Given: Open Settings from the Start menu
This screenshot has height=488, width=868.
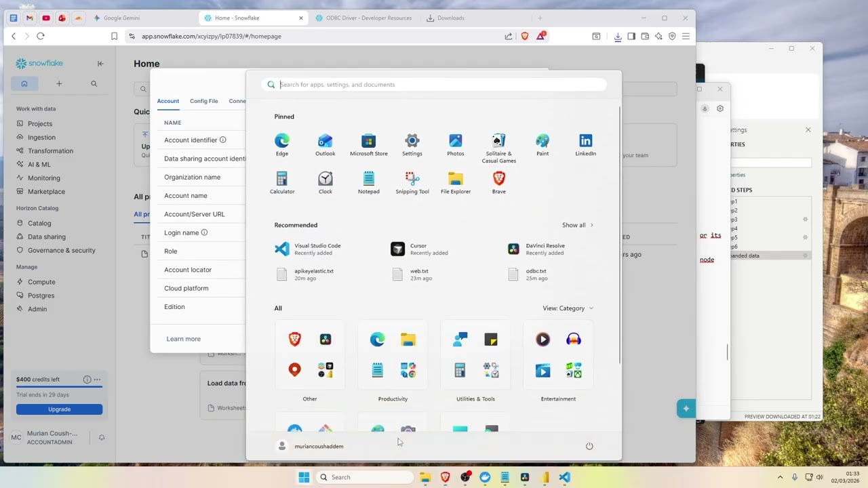Looking at the screenshot, I should (x=412, y=145).
